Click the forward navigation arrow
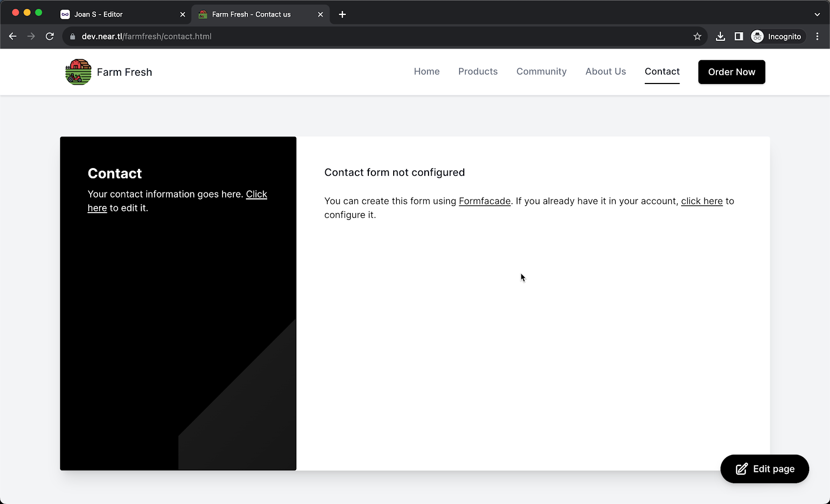Image resolution: width=830 pixels, height=504 pixels. (31, 36)
